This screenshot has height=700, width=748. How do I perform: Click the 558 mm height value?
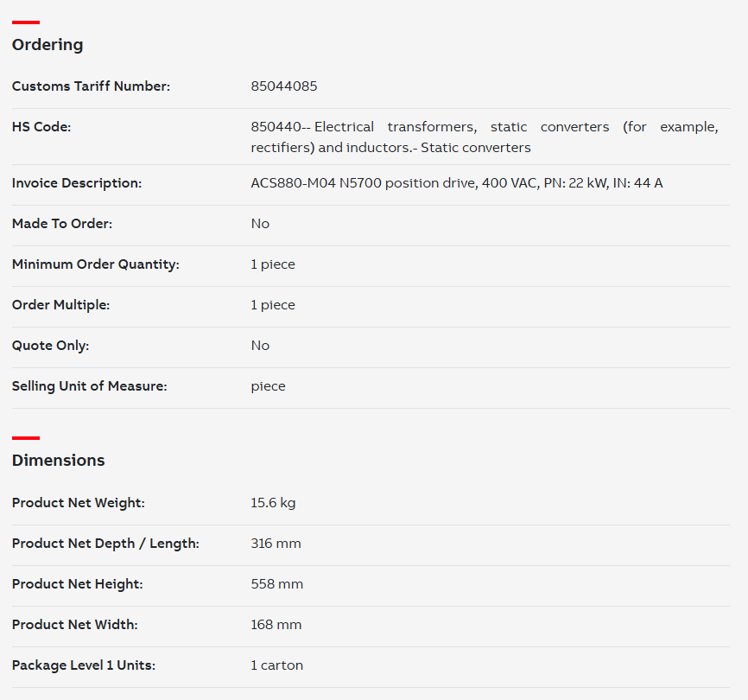click(276, 583)
